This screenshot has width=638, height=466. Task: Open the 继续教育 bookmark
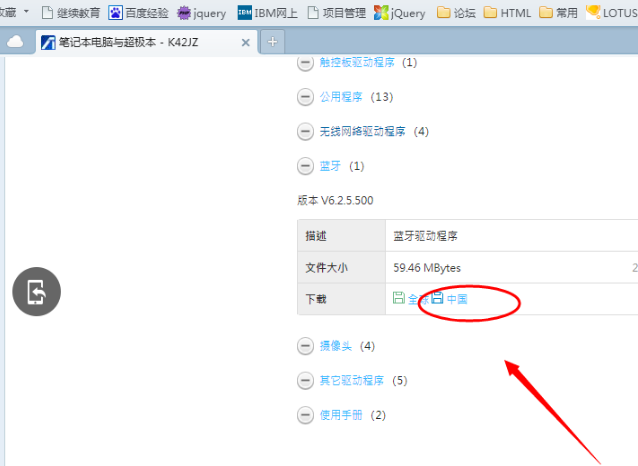pos(71,13)
